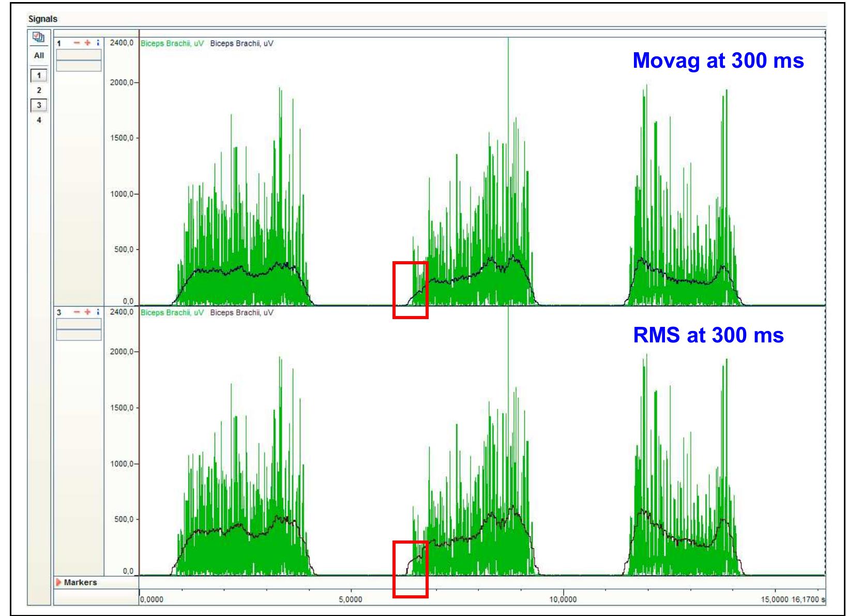Click green Biceps Brachii label in channel 1
Image resolution: width=847 pixels, height=616 pixels.
pos(172,43)
